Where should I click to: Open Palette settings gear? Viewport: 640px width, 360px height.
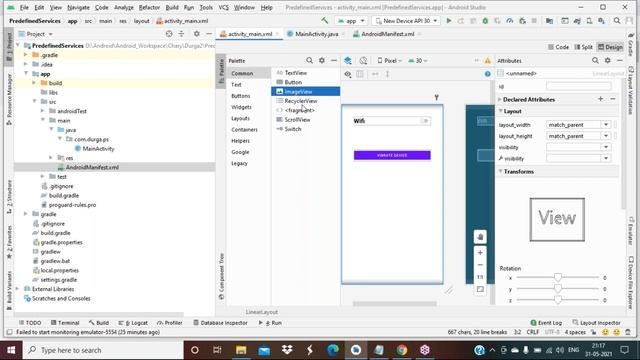pyautogui.click(x=322, y=60)
